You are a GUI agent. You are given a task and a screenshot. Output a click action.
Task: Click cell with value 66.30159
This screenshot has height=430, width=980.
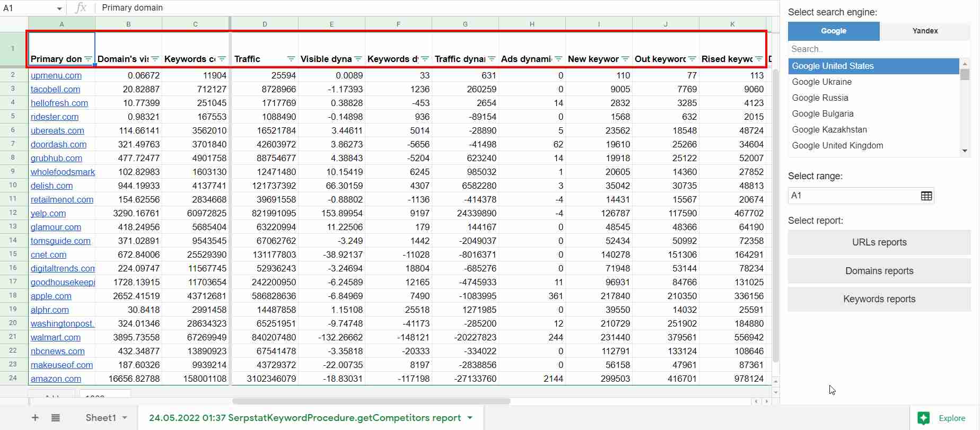pyautogui.click(x=331, y=186)
